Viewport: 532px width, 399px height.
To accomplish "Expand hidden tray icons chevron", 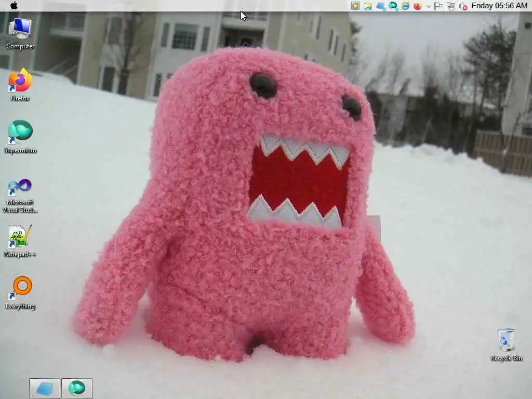I will (x=429, y=6).
